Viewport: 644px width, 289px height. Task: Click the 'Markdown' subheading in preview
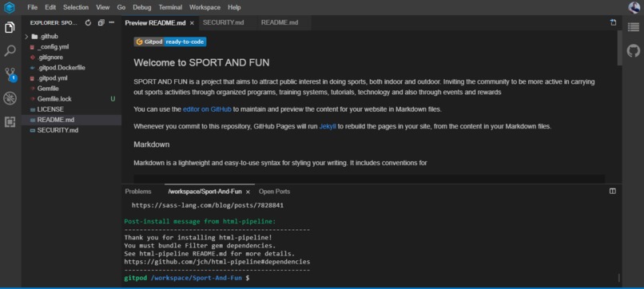click(152, 144)
